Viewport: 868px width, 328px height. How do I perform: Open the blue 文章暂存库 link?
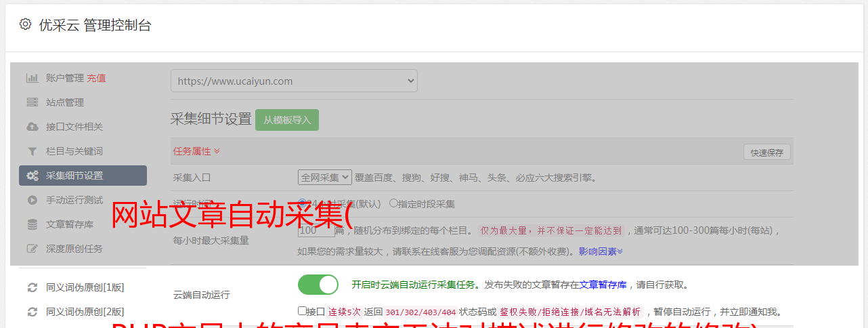(603, 285)
